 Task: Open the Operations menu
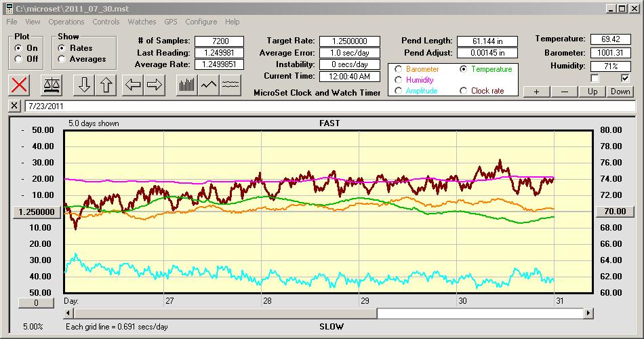66,22
